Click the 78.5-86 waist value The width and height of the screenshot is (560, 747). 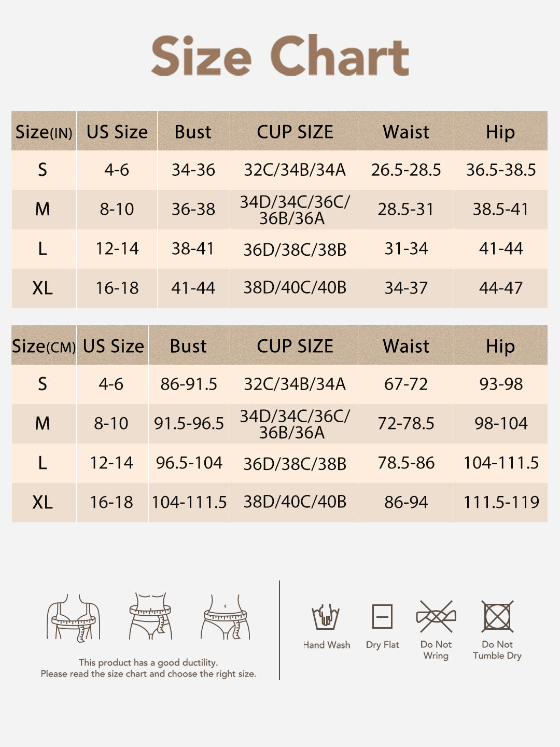pyautogui.click(x=406, y=463)
